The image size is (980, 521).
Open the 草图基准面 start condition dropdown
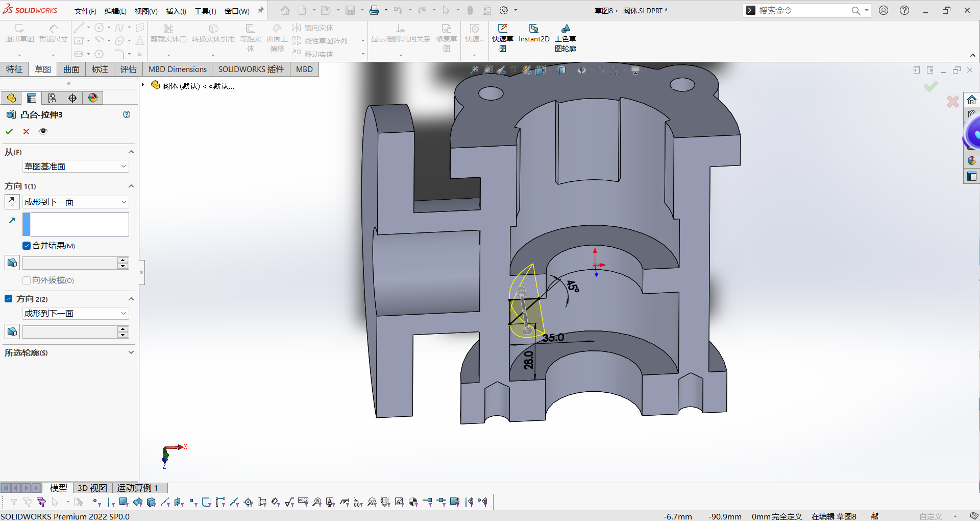tap(76, 167)
